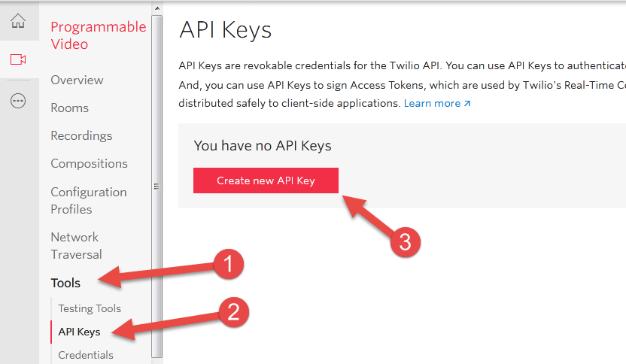
Task: Click the Learn more external arrow icon
Action: click(467, 104)
